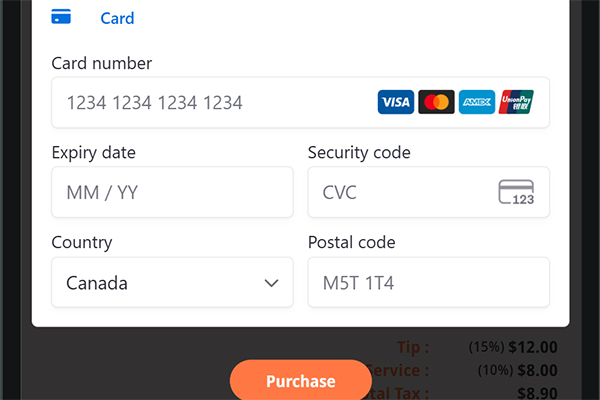Click the "Expiry date" label
Viewport: 600px width, 400px height.
[x=93, y=153]
